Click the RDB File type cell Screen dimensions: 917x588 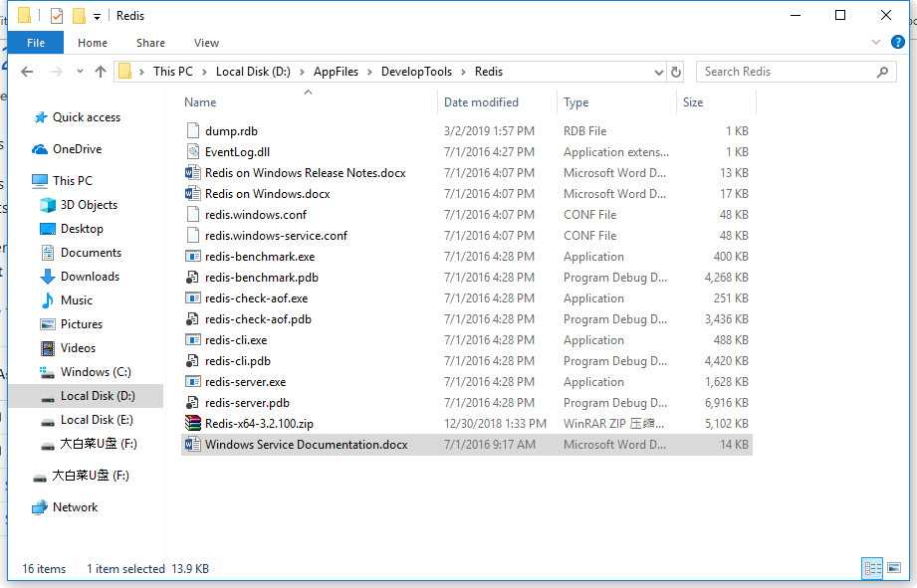pos(584,131)
